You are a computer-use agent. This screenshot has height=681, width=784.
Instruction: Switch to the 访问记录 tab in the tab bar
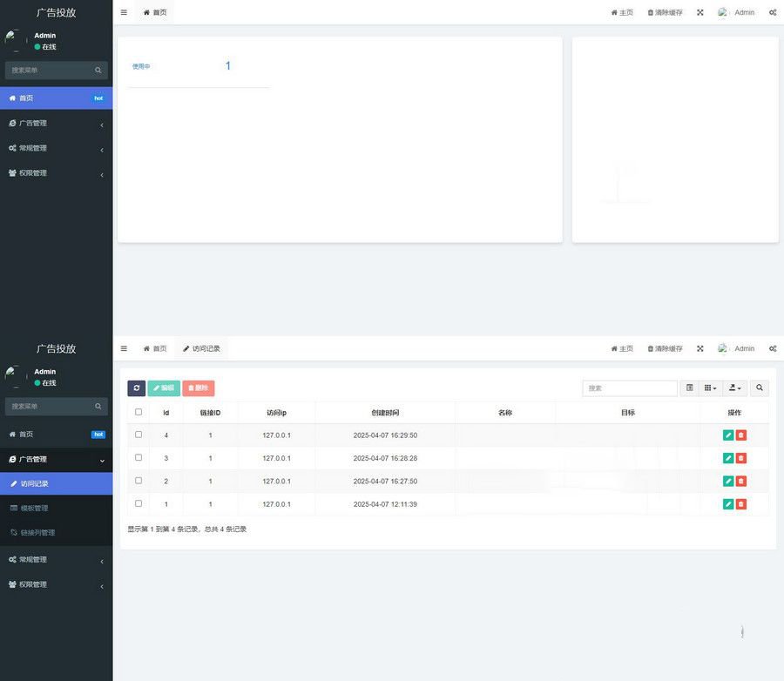click(x=201, y=348)
